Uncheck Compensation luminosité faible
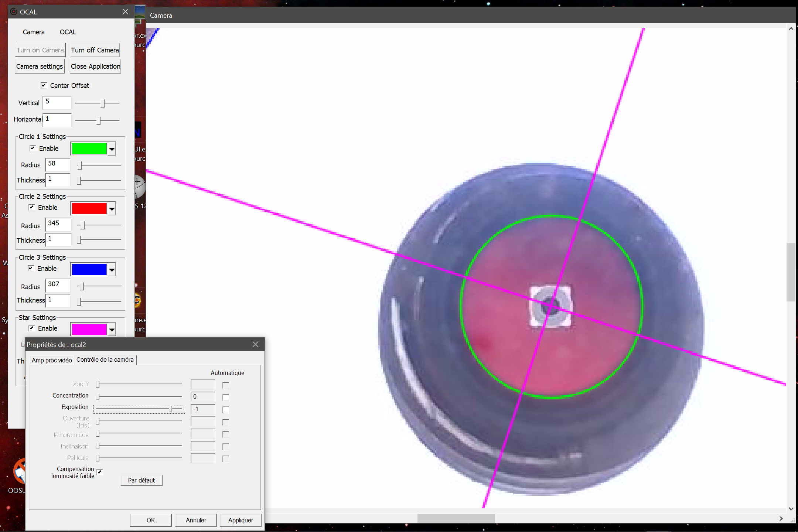Image resolution: width=798 pixels, height=532 pixels. point(99,472)
